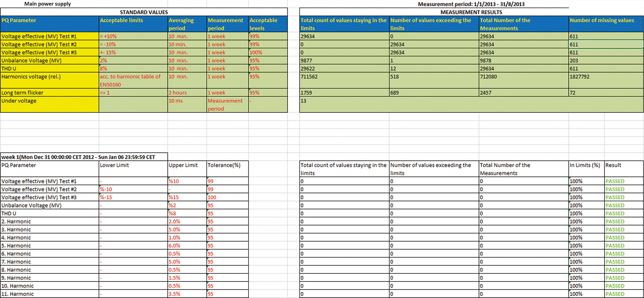Click the '3.5%' upper limit cell
The height and width of the screenshot is (298, 644).
[187, 294]
